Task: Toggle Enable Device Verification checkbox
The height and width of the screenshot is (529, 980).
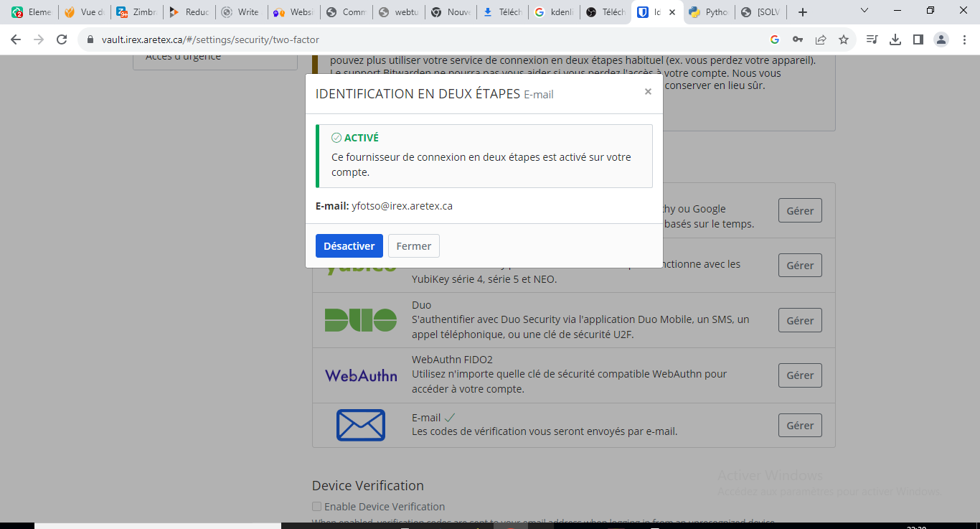Action: (x=316, y=507)
